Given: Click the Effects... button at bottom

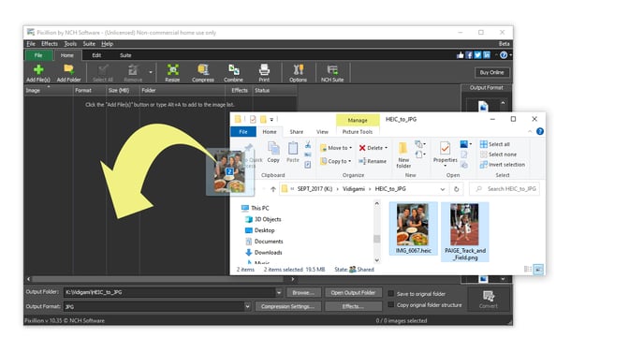Looking at the screenshot, I should pyautogui.click(x=353, y=306).
